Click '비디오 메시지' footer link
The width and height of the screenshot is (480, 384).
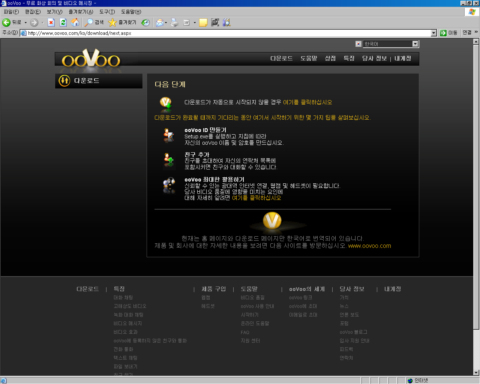pyautogui.click(x=128, y=323)
